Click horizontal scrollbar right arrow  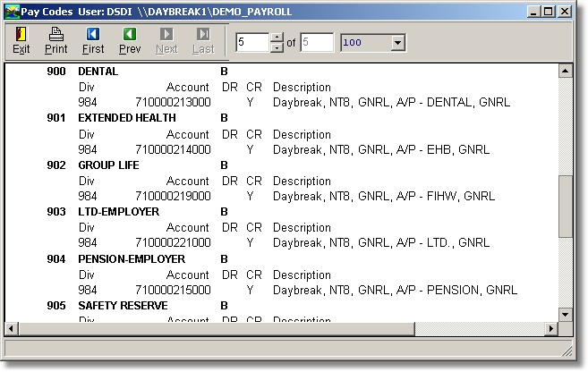[x=551, y=328]
